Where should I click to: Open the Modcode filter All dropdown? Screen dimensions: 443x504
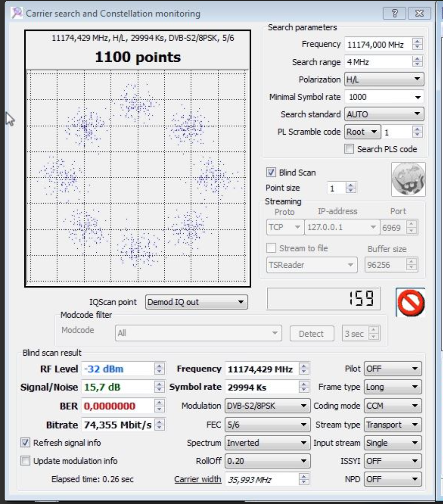[x=198, y=333]
